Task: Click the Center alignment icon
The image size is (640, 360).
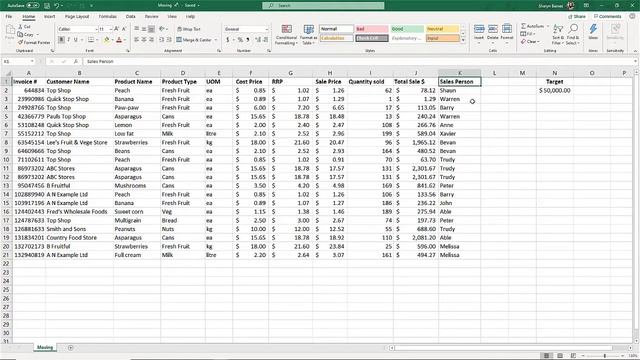Action: (144, 40)
